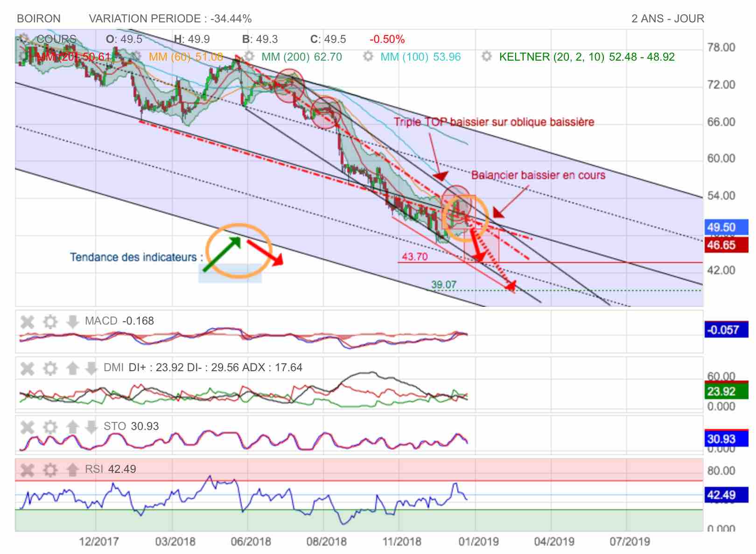Click the B: 49.3 low price value

click(260, 39)
